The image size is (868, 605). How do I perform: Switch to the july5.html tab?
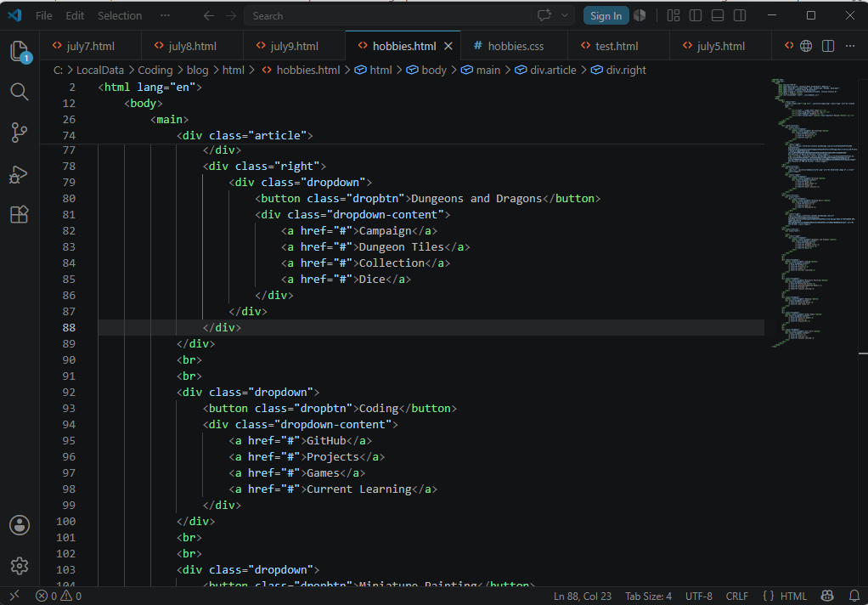[720, 46]
